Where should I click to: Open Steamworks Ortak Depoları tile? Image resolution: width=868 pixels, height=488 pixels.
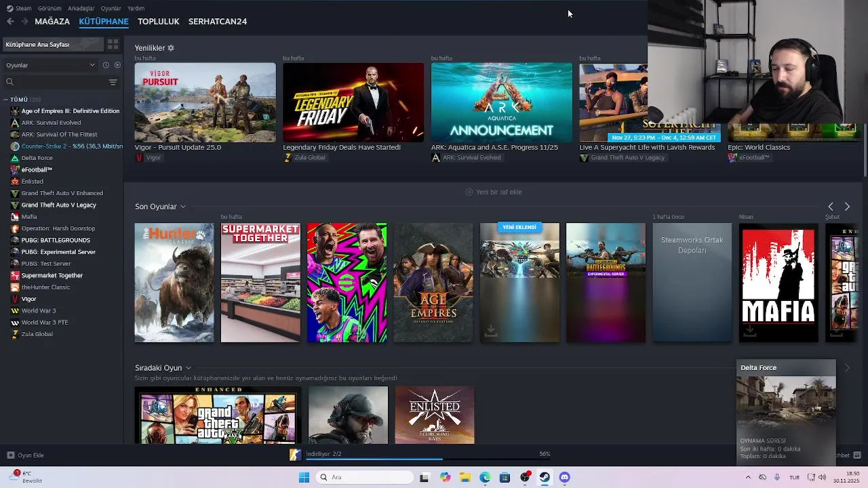pyautogui.click(x=692, y=283)
